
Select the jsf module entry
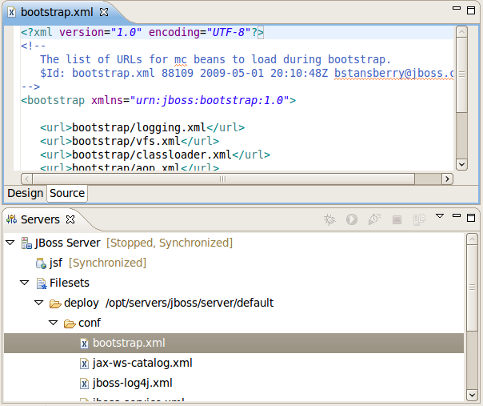coord(56,263)
